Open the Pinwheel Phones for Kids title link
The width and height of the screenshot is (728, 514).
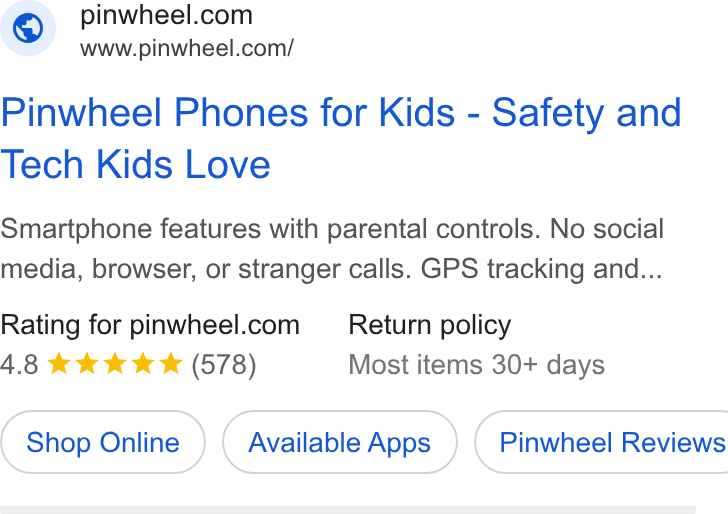pos(341,138)
